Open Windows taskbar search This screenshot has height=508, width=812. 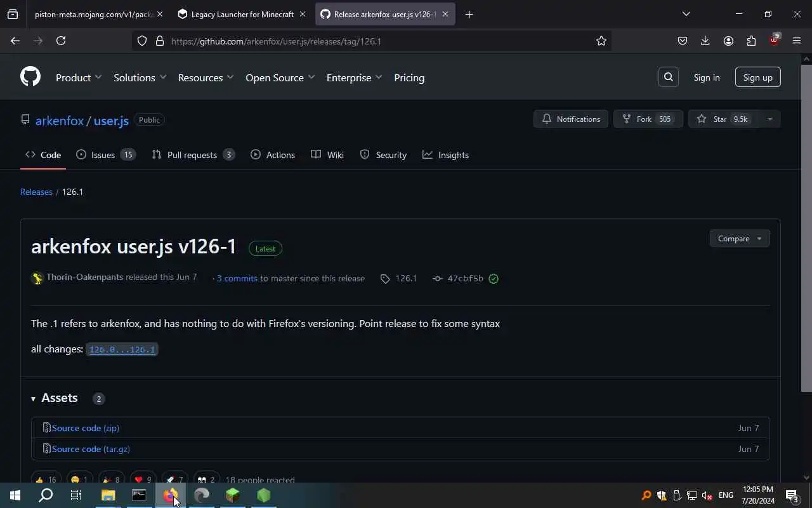[46, 495]
